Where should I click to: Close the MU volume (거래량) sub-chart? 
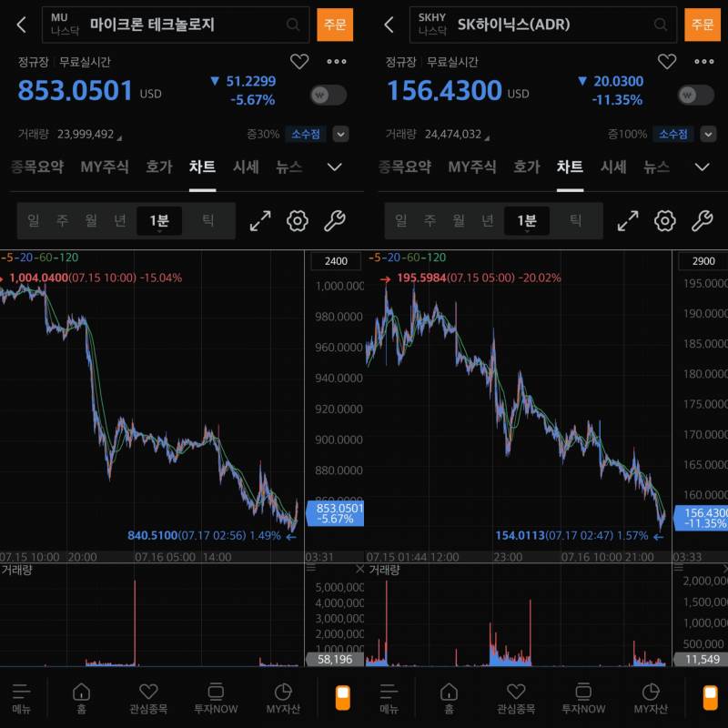(x=359, y=569)
